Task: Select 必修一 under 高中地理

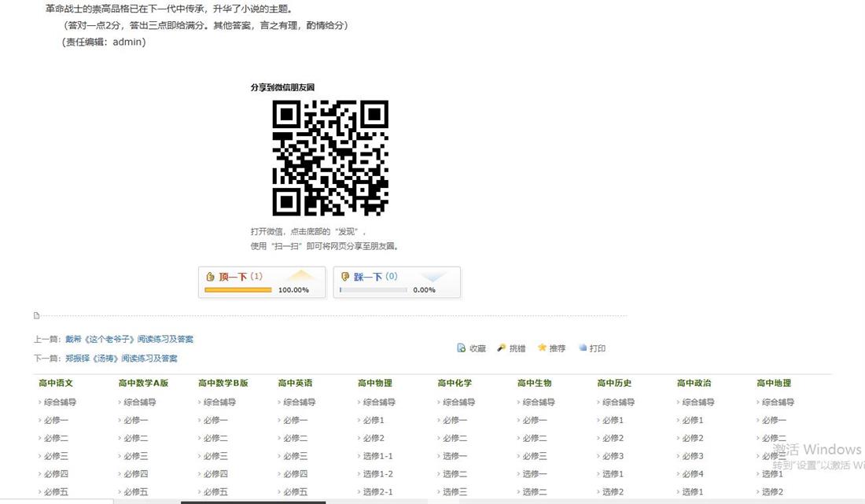Action: (774, 420)
